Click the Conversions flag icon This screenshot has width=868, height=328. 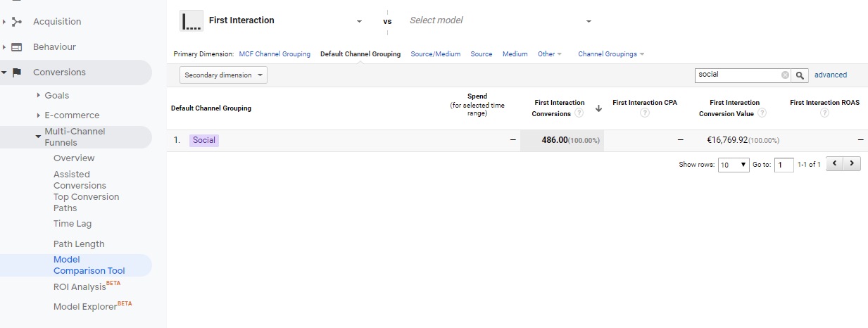click(x=17, y=72)
